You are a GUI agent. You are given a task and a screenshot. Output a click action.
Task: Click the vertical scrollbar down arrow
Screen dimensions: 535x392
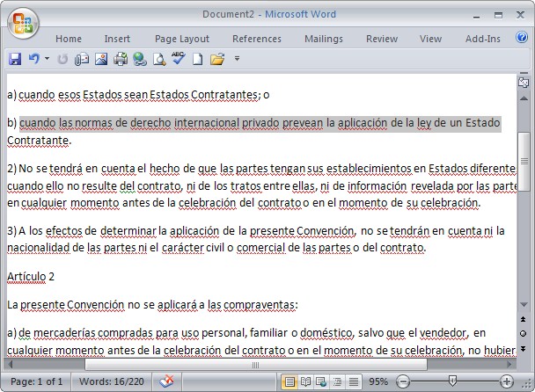tap(524, 304)
